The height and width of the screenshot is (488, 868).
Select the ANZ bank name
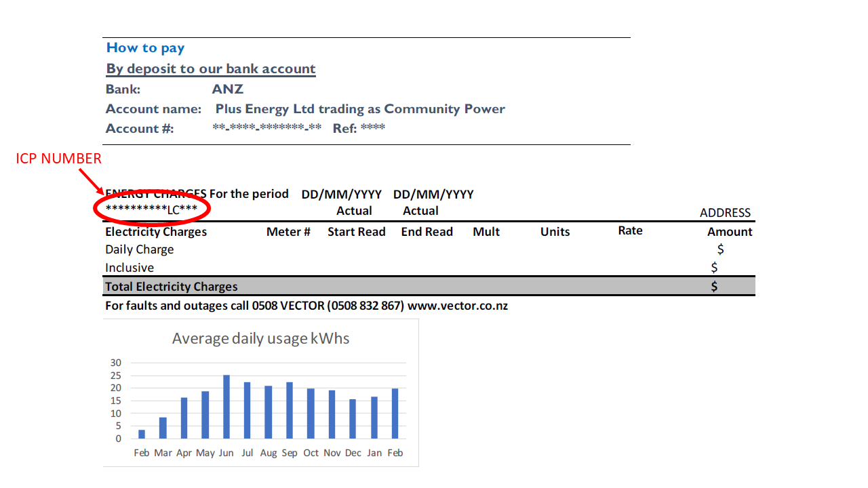tap(227, 89)
